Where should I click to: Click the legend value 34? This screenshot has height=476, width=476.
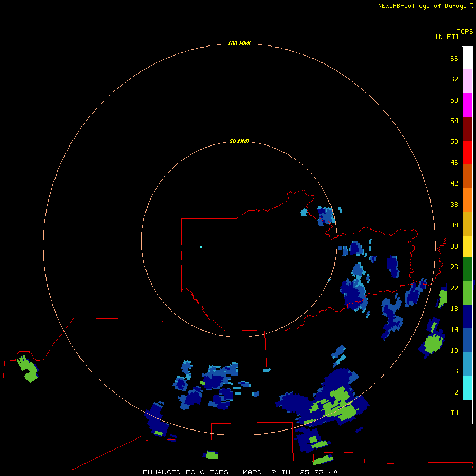(454, 225)
